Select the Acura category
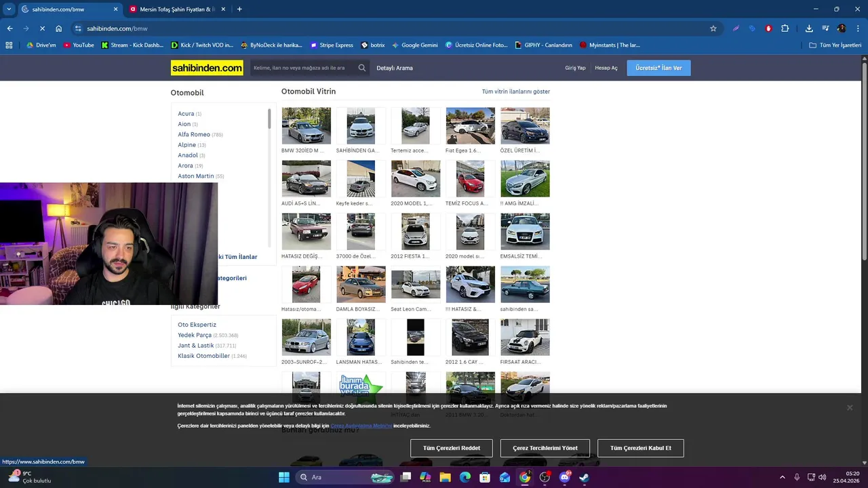 pyautogui.click(x=186, y=113)
